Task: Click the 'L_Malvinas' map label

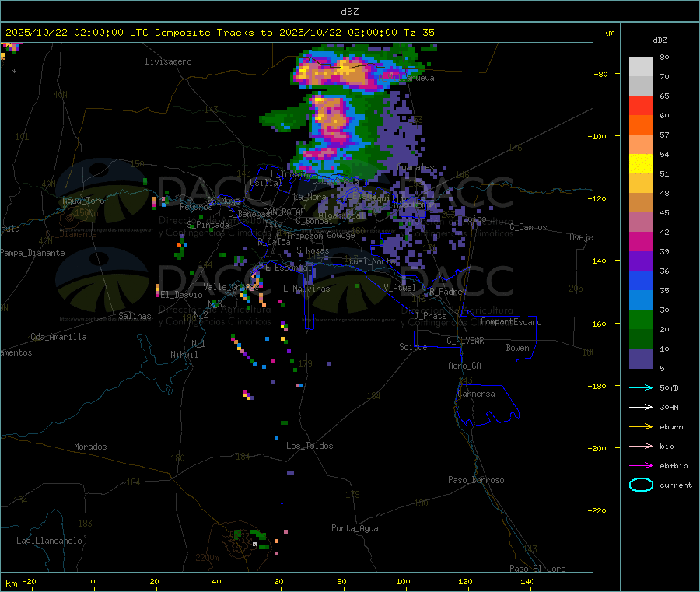Action: coord(306,289)
